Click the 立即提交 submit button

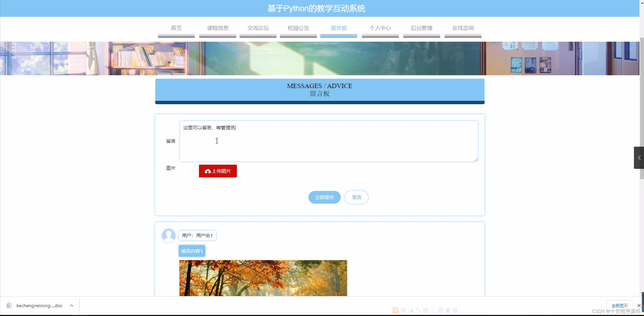point(324,197)
